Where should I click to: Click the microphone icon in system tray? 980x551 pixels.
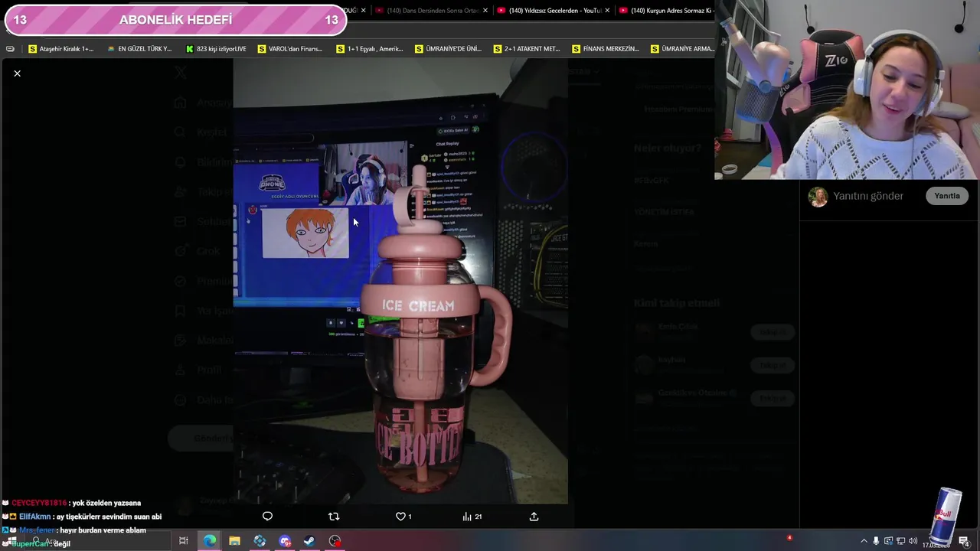[876, 541]
